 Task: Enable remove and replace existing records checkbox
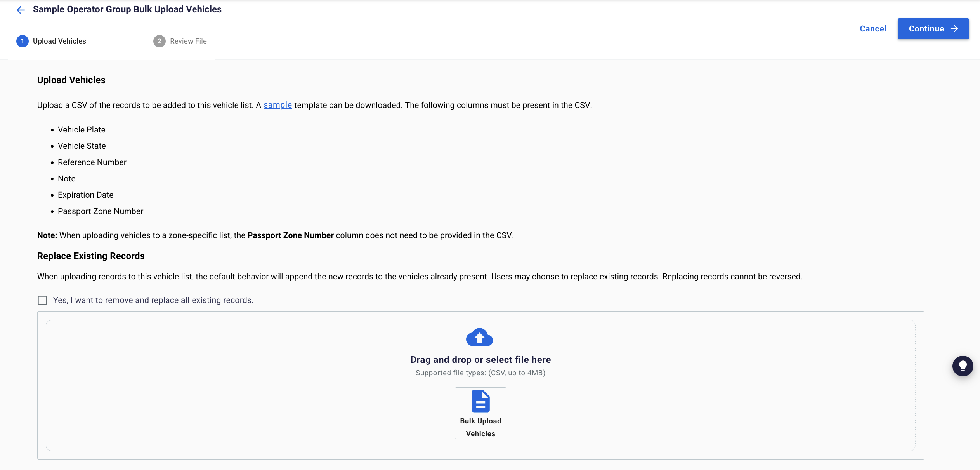click(x=42, y=300)
